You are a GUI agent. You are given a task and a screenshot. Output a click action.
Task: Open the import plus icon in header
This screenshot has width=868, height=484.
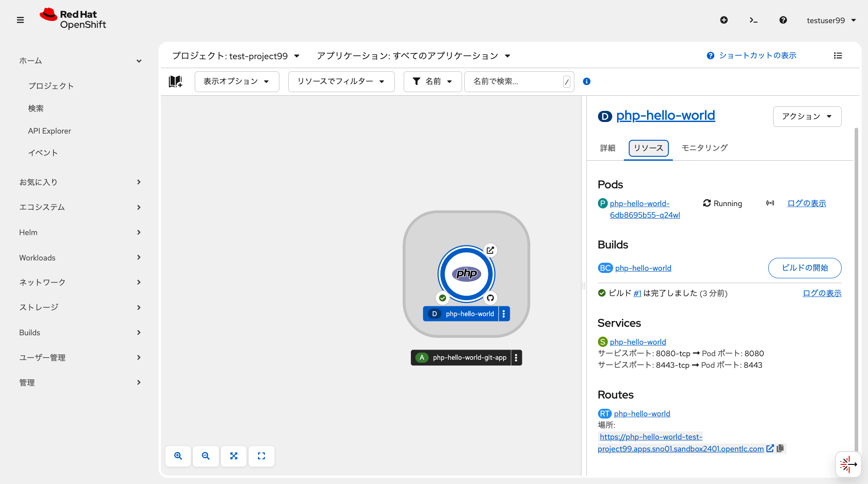tap(724, 20)
